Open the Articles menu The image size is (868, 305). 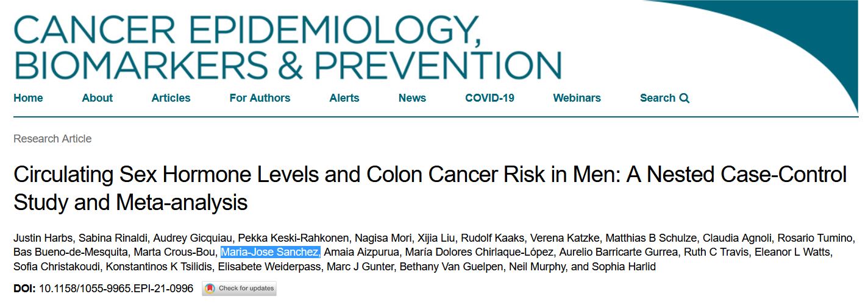(171, 98)
